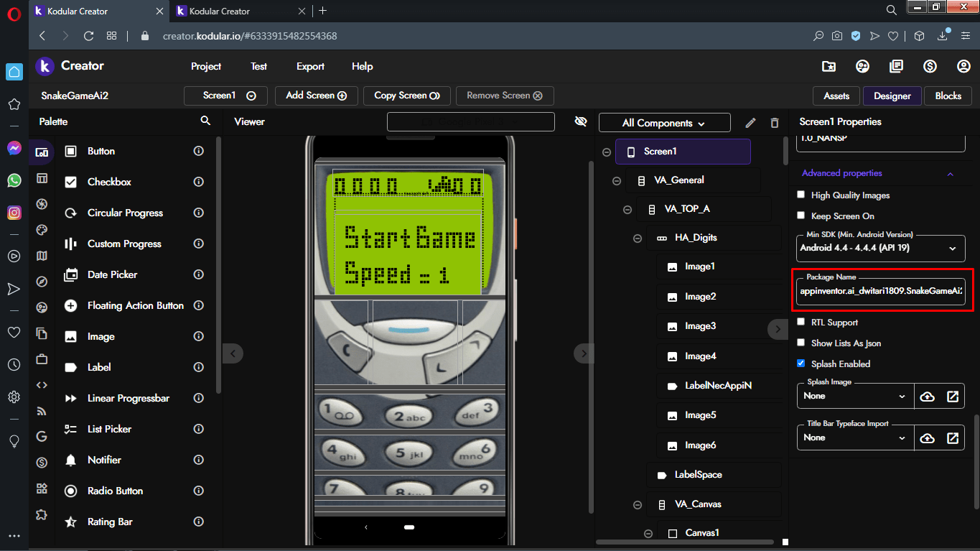980x551 pixels.
Task: Open the Splash Image dropdown
Action: click(x=855, y=396)
